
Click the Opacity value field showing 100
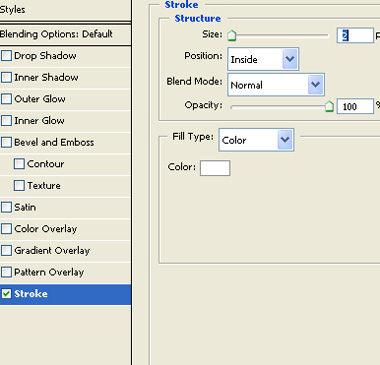coord(355,106)
